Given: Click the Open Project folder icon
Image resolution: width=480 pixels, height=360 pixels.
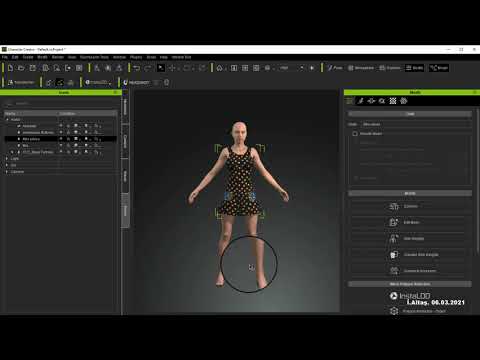Looking at the screenshot, I should click(21, 68).
